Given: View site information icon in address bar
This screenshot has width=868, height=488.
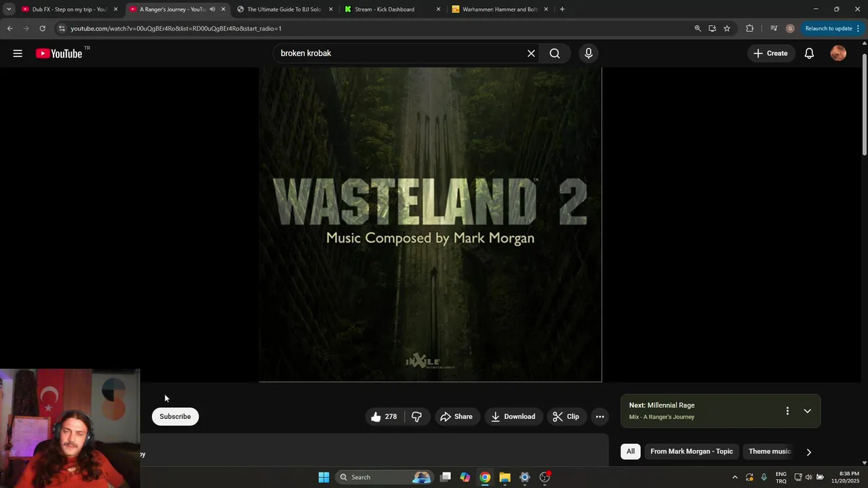Looking at the screenshot, I should coord(62,28).
